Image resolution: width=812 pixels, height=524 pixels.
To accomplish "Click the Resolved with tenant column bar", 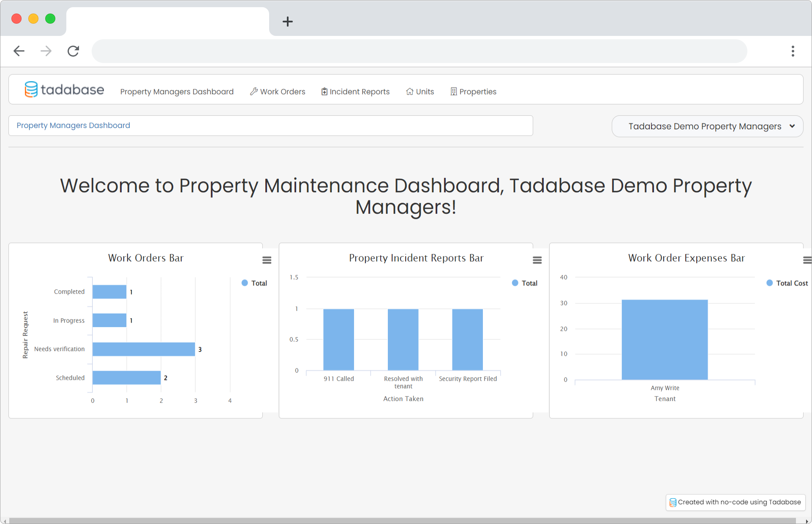I will click(403, 340).
